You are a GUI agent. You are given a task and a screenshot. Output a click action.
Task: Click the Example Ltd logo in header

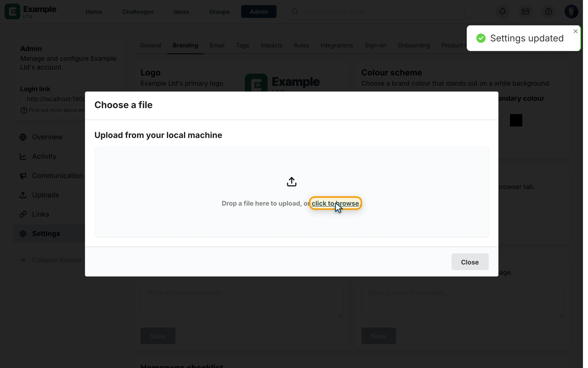[x=31, y=11]
